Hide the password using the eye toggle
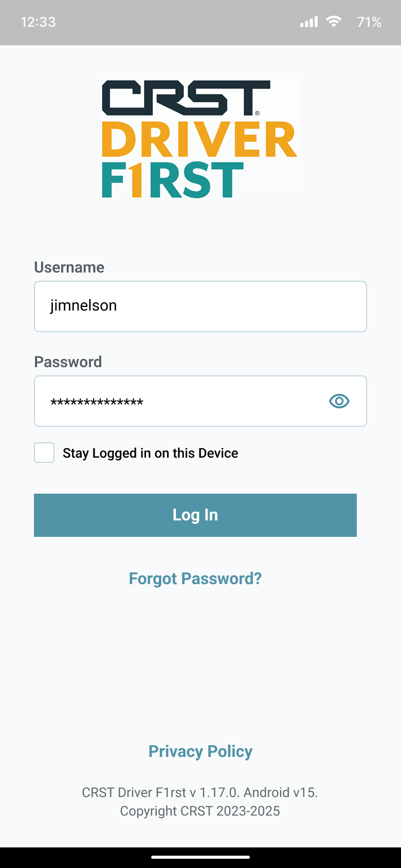The image size is (401, 868). pyautogui.click(x=339, y=401)
